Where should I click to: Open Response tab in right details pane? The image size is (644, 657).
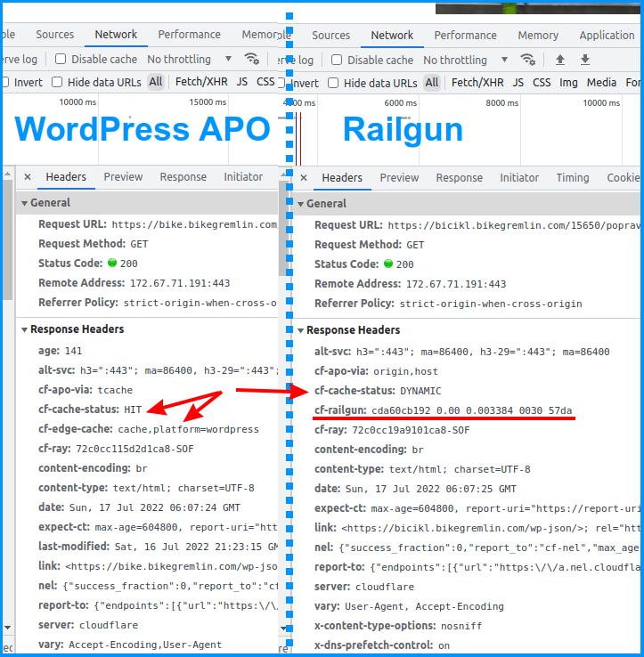(459, 178)
